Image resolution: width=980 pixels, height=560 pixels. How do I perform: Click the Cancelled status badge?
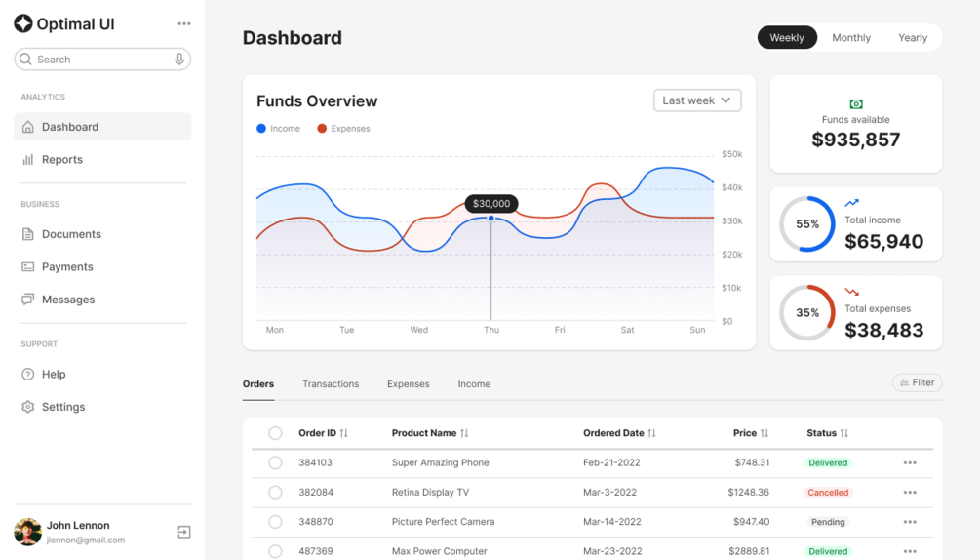(828, 493)
